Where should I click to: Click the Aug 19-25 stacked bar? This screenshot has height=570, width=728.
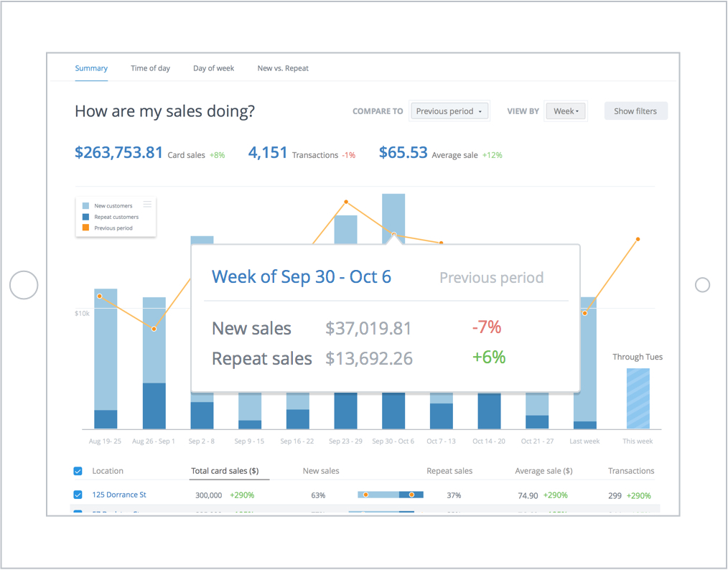click(x=105, y=359)
